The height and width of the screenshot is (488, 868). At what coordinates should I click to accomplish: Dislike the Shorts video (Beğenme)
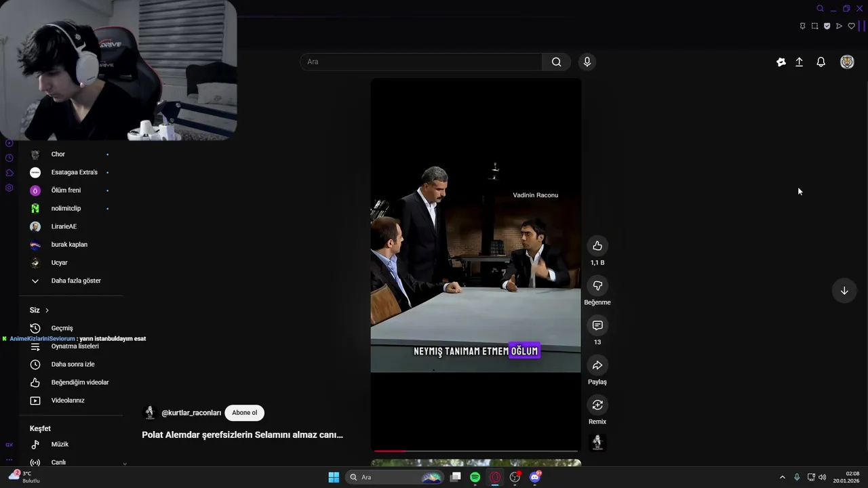tap(597, 286)
